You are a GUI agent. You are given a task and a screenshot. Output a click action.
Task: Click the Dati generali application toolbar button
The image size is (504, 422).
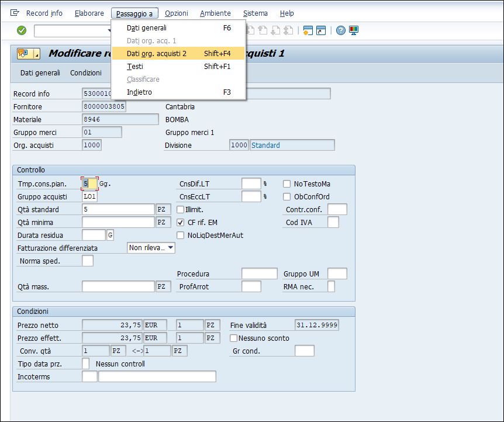click(40, 73)
